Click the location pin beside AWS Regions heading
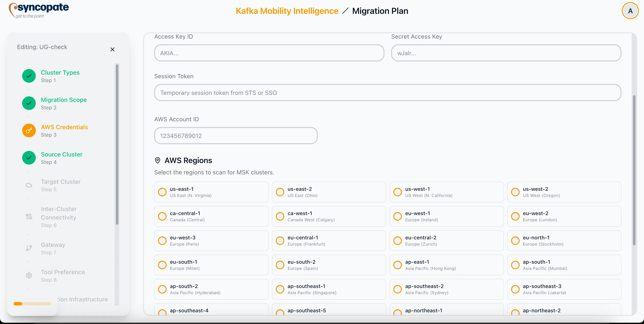Screen dimensions: 644x324 pyautogui.click(x=158, y=160)
